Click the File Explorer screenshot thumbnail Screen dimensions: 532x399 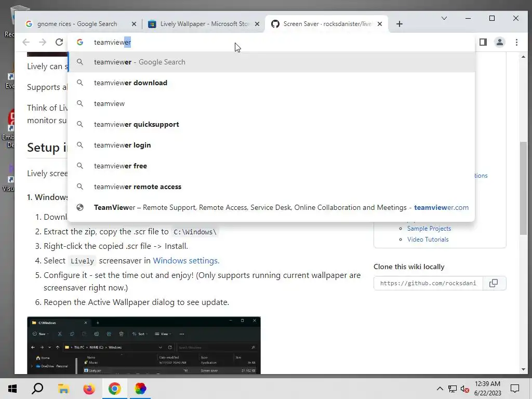pos(144,345)
